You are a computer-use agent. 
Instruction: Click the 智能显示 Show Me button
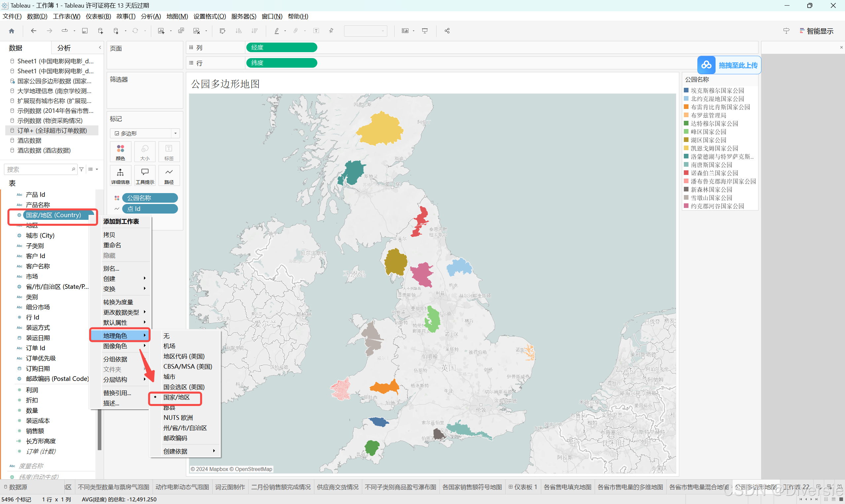[817, 31]
